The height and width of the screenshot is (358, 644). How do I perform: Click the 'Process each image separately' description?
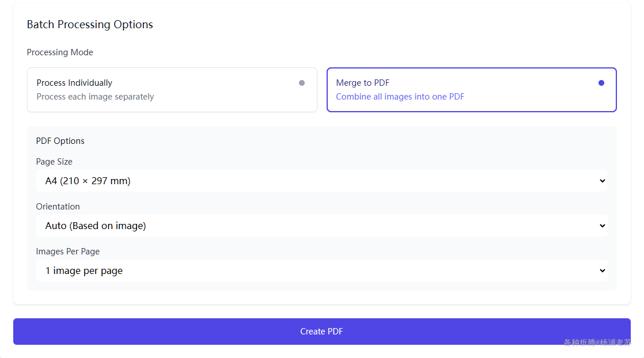95,97
